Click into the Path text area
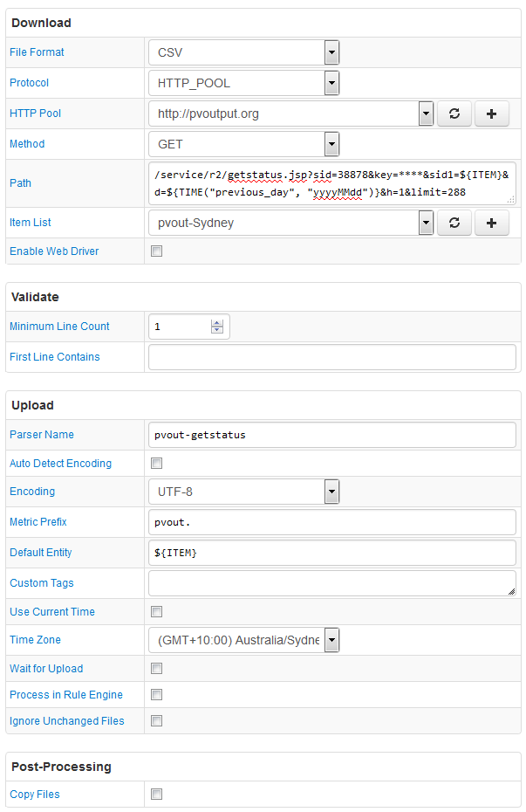This screenshot has width=526, height=812. click(x=332, y=183)
